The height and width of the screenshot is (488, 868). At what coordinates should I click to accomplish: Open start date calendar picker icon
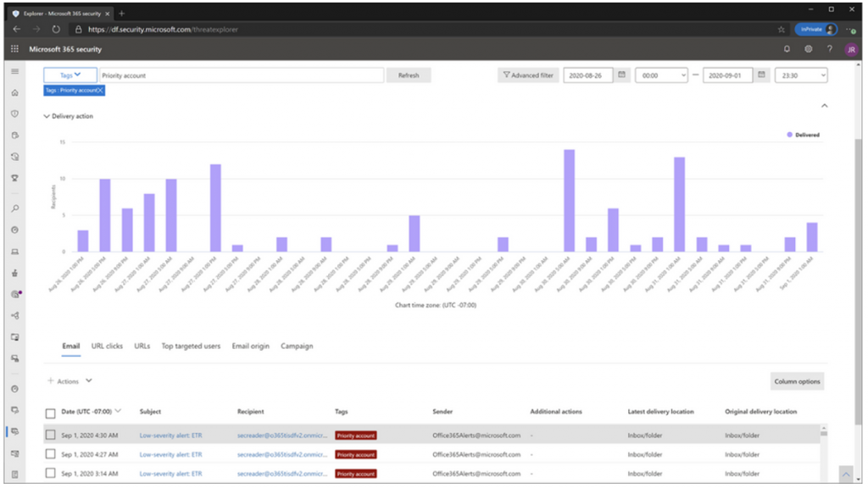tap(621, 75)
